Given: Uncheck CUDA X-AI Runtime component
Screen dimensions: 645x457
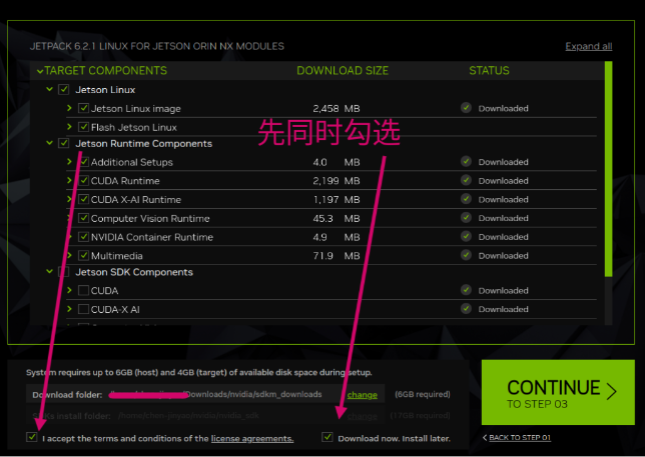Looking at the screenshot, I should pyautogui.click(x=84, y=200).
